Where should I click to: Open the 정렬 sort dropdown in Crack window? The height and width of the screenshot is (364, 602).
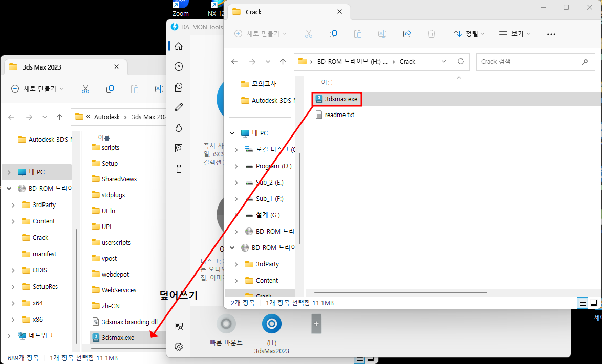tap(469, 34)
